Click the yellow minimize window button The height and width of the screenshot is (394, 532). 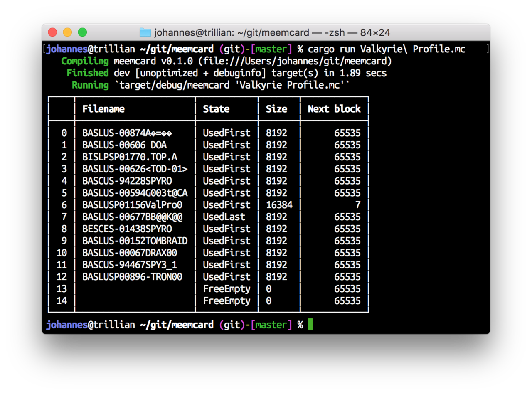click(x=67, y=32)
